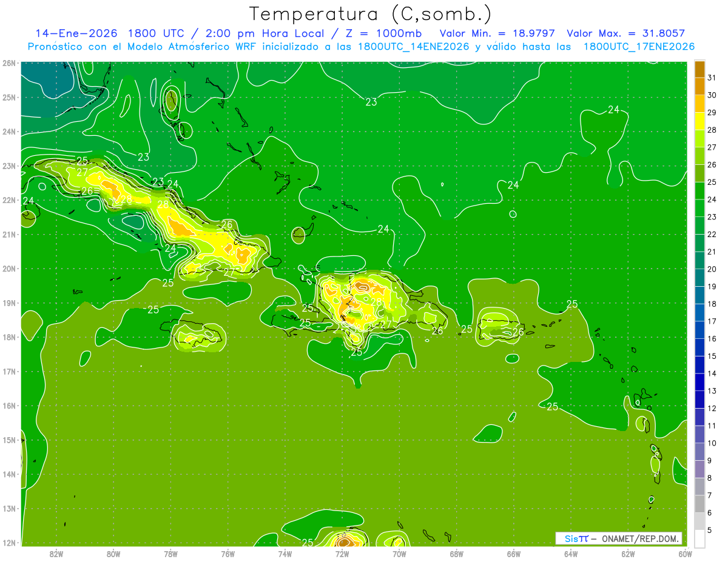The width and height of the screenshot is (728, 562).
Task: Click colorbar legend value 14
Action: pyautogui.click(x=712, y=374)
